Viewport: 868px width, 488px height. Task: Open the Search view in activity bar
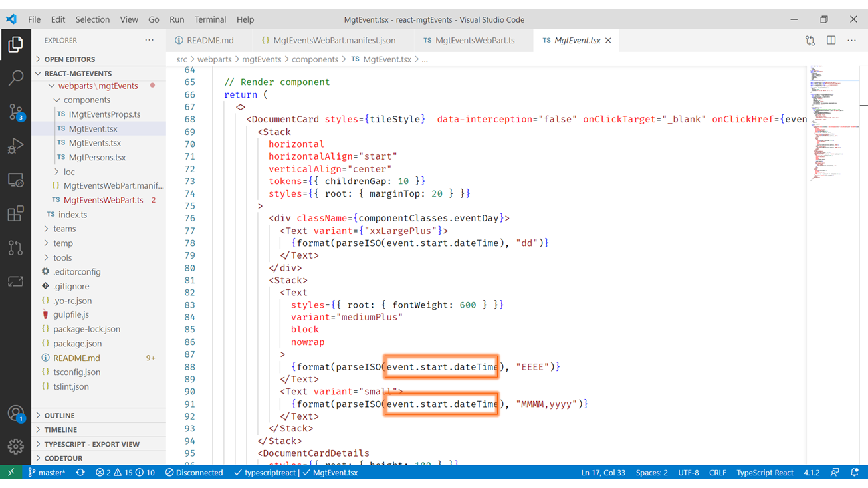point(15,78)
